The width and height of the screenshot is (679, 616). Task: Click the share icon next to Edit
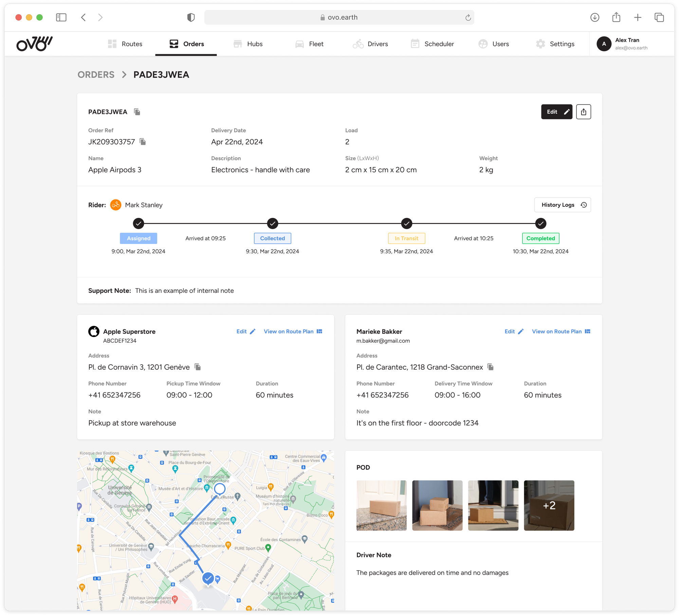(x=583, y=112)
